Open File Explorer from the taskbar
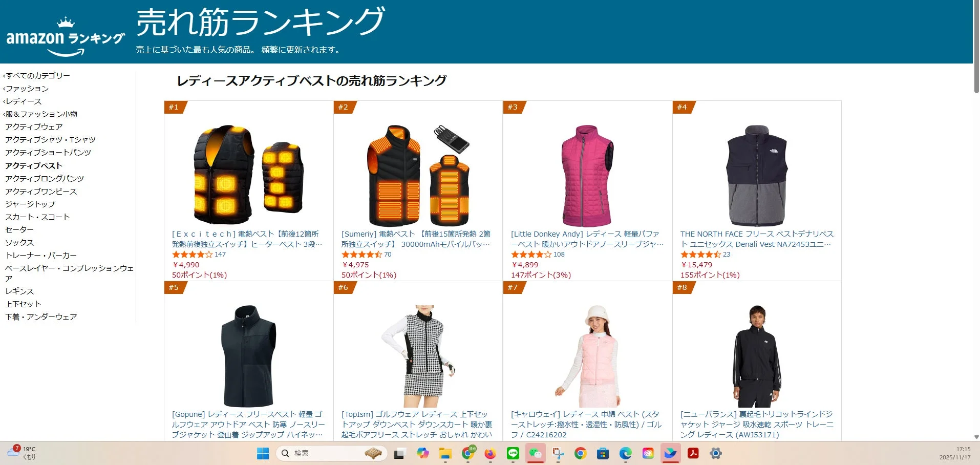The width and height of the screenshot is (980, 465). click(444, 453)
